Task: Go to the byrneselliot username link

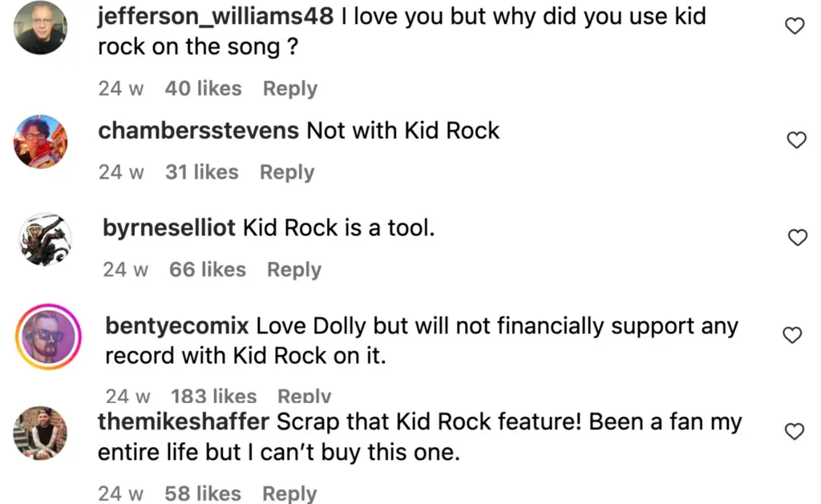Action: click(169, 228)
